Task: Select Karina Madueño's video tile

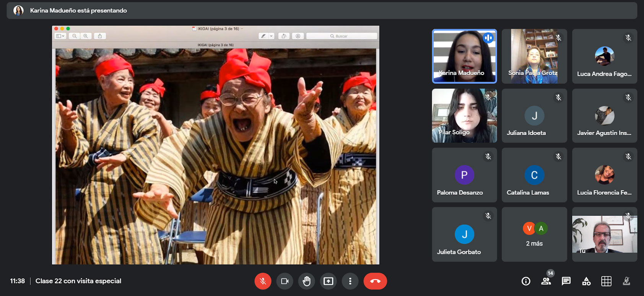Action: click(464, 56)
